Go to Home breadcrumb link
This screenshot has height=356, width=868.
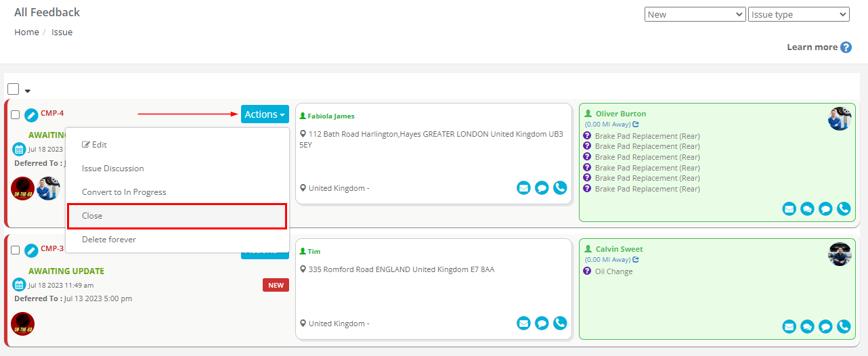tap(26, 32)
